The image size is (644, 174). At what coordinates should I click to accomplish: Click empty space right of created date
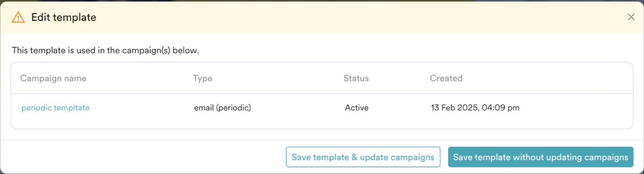click(576, 107)
